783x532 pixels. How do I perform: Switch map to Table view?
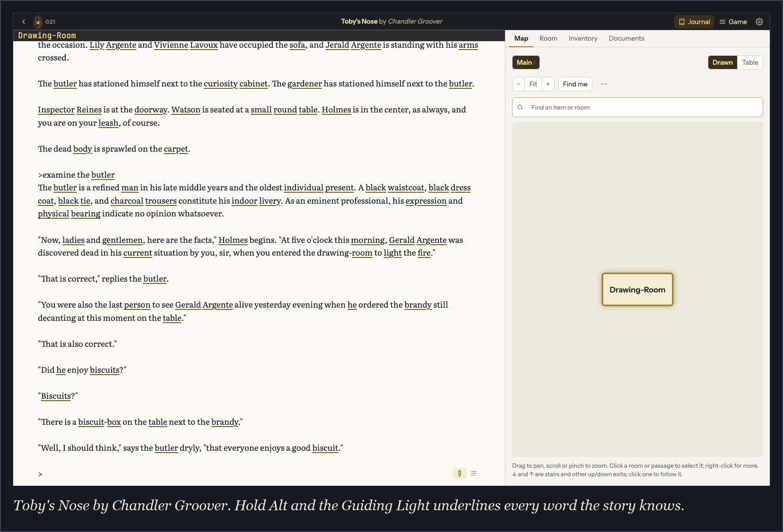point(750,62)
